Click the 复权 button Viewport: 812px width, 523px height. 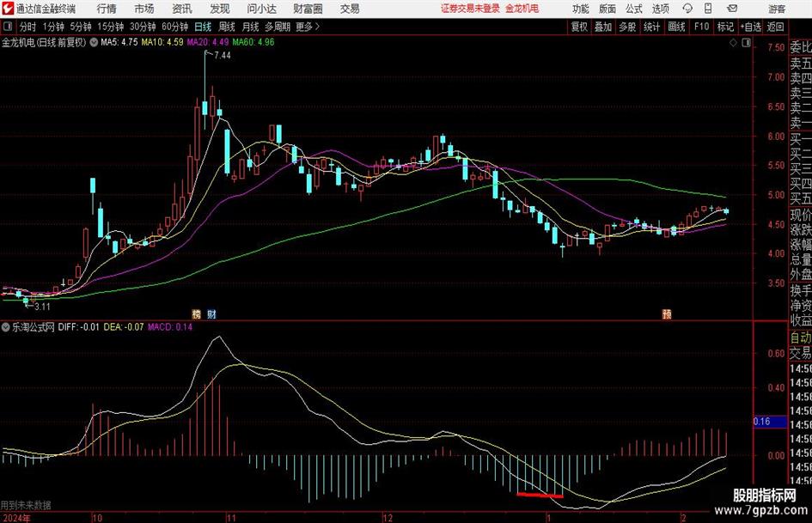(x=579, y=27)
